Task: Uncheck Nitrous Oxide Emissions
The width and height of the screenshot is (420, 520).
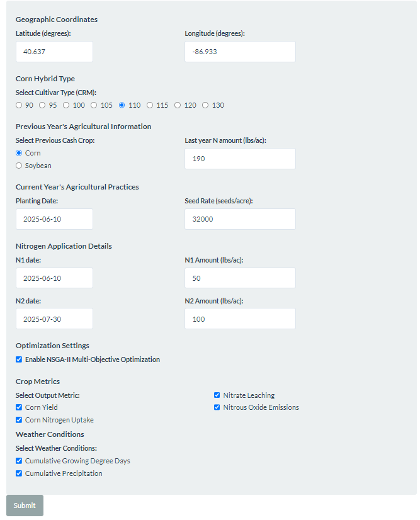Action: coord(217,407)
